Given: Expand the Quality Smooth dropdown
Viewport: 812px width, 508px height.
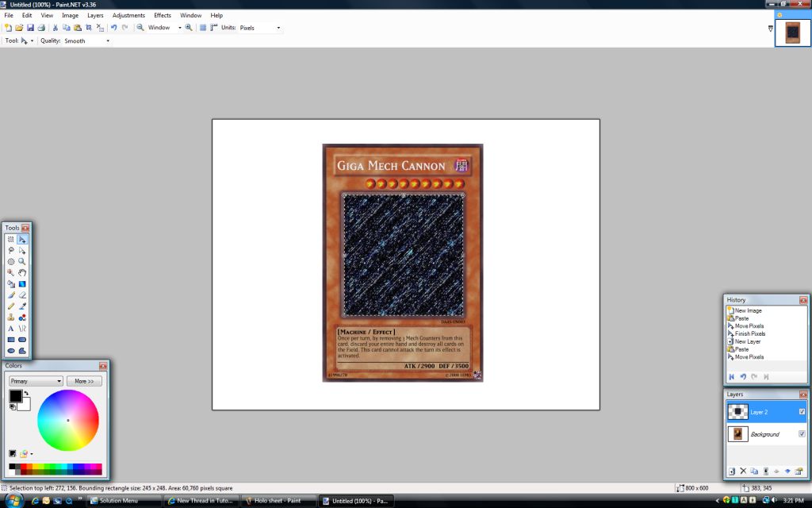Looking at the screenshot, I should (86, 40).
